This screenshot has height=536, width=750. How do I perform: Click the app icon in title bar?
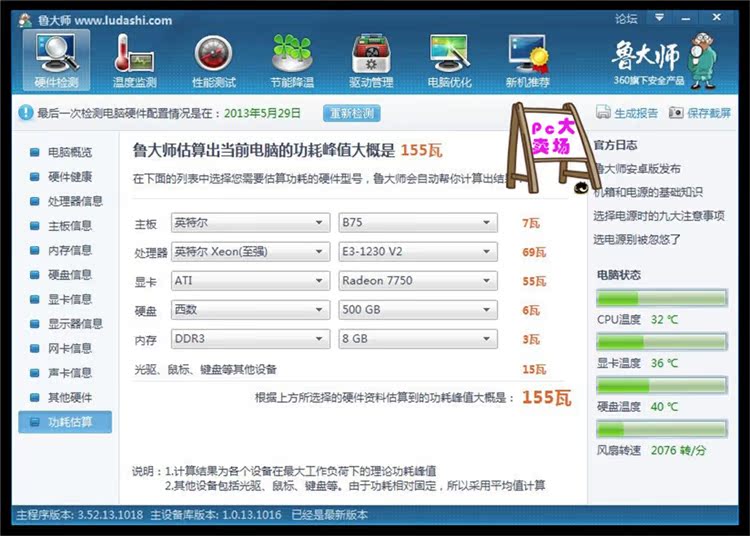tap(24, 20)
